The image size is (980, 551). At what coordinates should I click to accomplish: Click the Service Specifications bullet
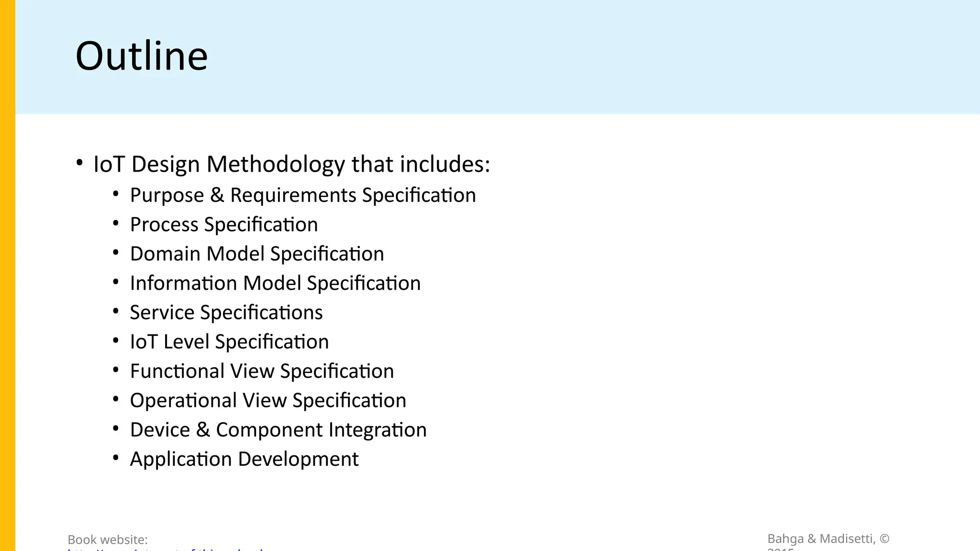[x=226, y=312]
